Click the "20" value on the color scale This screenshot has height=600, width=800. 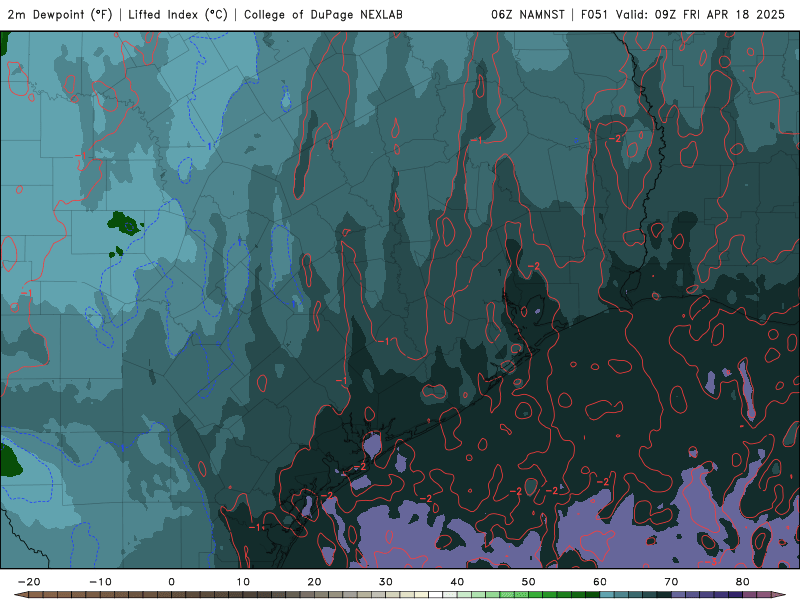pos(314,582)
